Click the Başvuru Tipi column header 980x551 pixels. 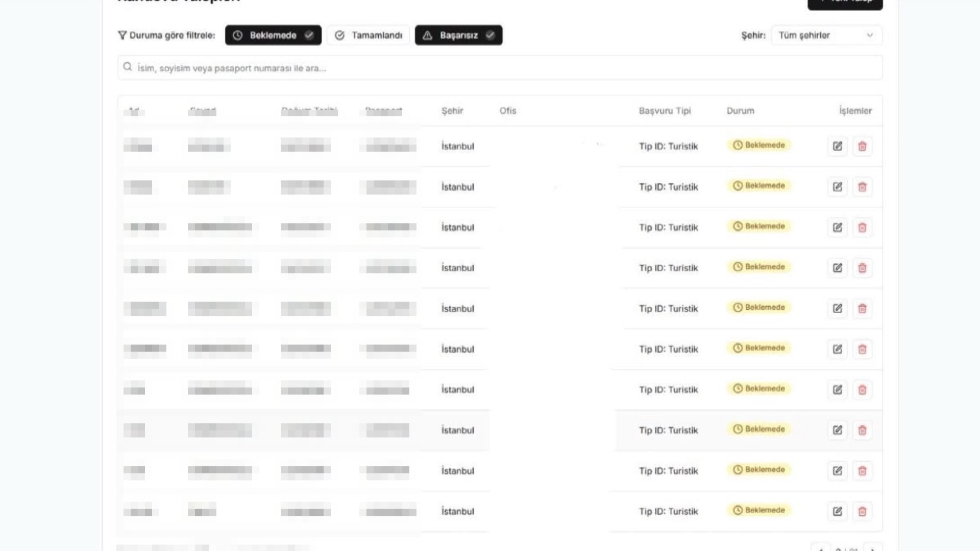(x=665, y=111)
